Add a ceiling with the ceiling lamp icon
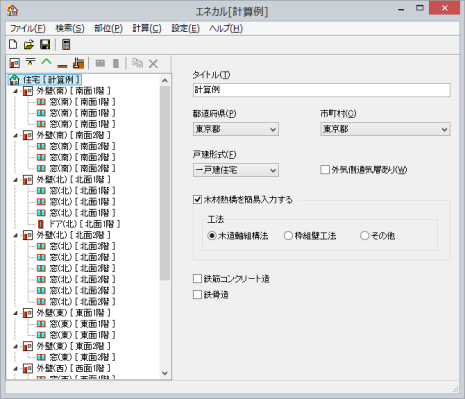Viewport: 465px width, 399px height. coord(30,63)
